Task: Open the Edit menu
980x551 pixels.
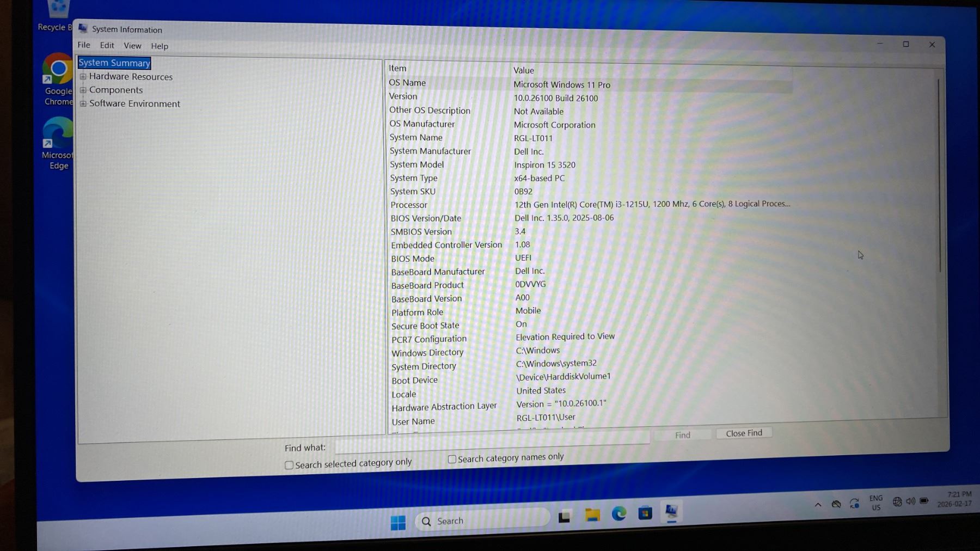Action: tap(107, 45)
